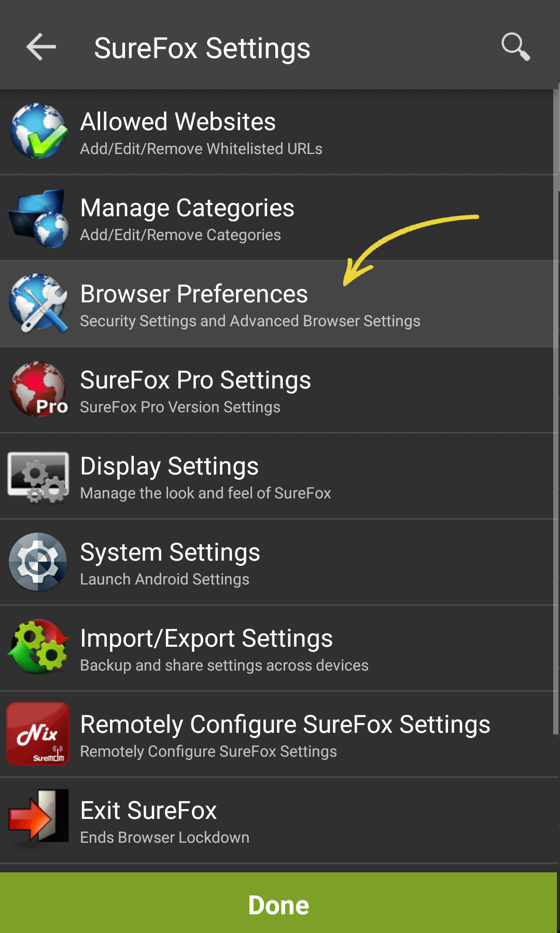The image size is (560, 933).
Task: Tap the red SureFox Pro globe icon
Action: 38,389
